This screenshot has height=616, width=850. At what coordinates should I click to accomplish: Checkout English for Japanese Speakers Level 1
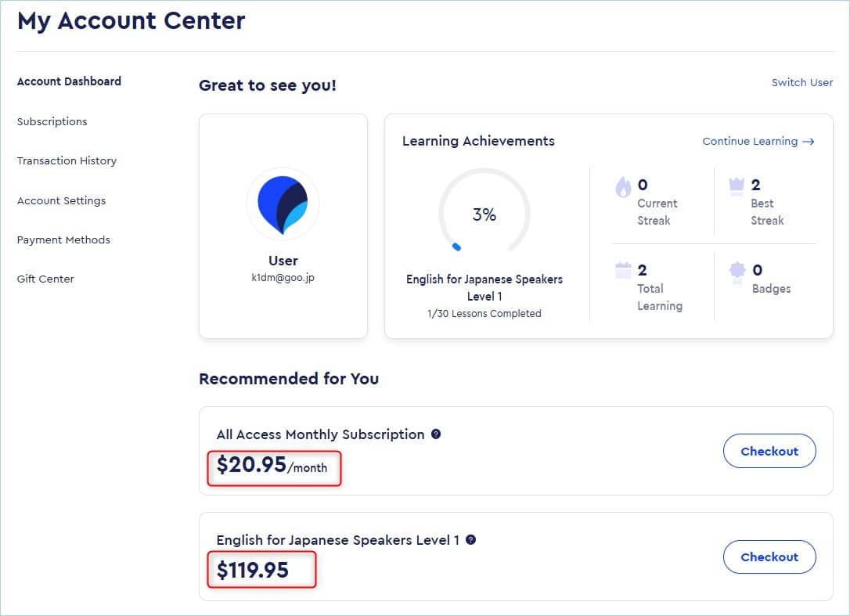coord(769,557)
